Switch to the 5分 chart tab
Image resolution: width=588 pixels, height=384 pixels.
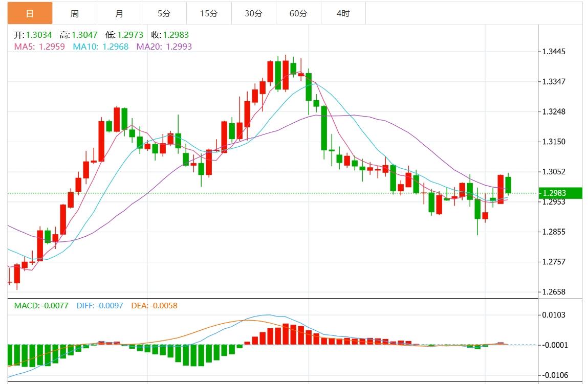tap(164, 13)
